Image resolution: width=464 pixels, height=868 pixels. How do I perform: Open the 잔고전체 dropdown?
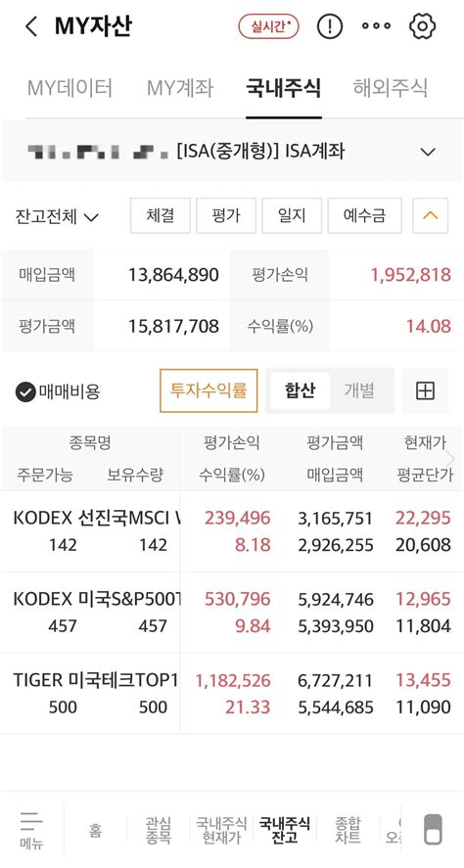tap(57, 216)
